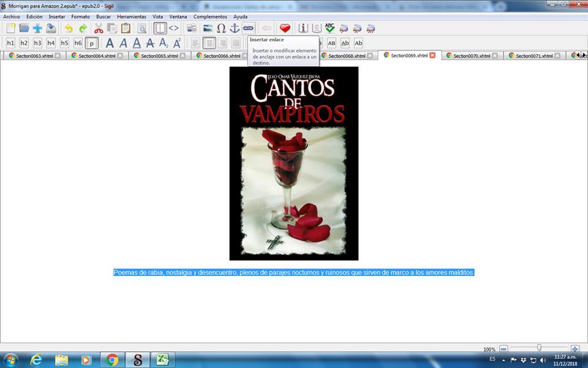Run spellcheck with the ABC checkmark icon
Viewport: 588px width, 368px height.
pos(330,28)
